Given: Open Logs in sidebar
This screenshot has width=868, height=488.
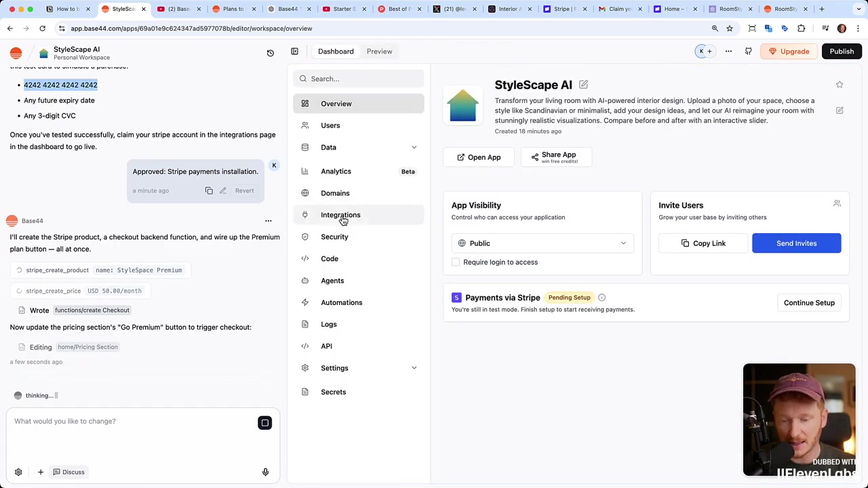Looking at the screenshot, I should tap(359, 324).
